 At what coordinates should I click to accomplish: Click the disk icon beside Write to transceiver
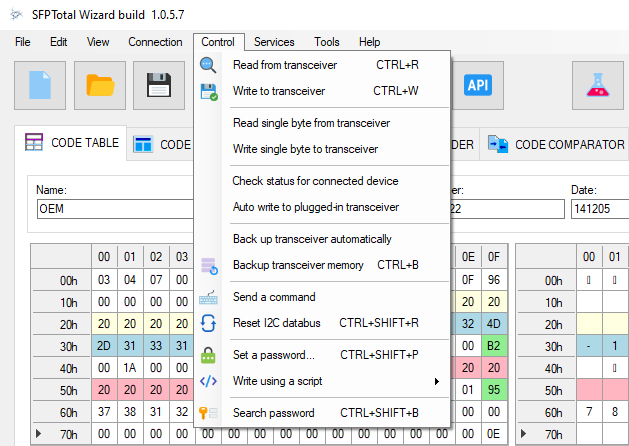pos(209,92)
